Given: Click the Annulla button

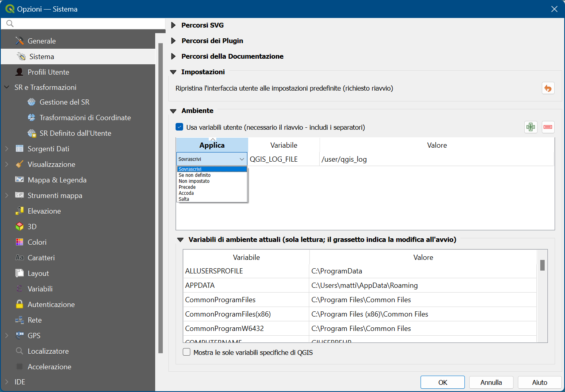Looking at the screenshot, I should tap(491, 382).
